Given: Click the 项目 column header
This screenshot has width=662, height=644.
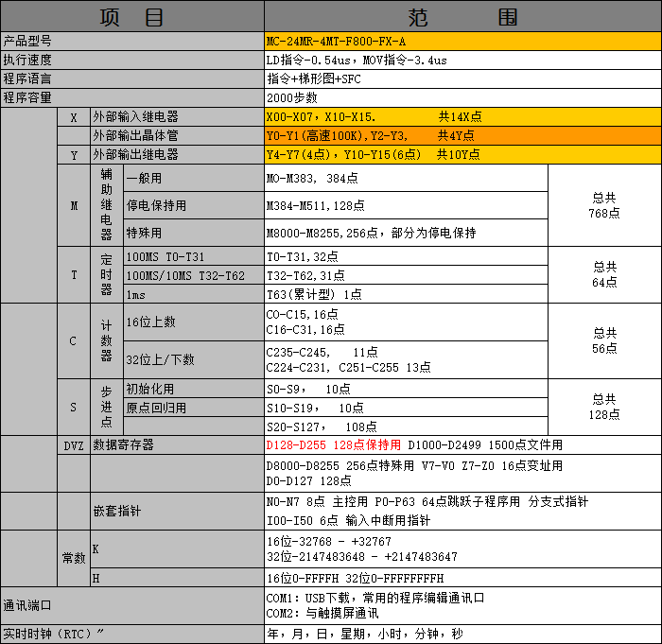Looking at the screenshot, I should tap(132, 16).
